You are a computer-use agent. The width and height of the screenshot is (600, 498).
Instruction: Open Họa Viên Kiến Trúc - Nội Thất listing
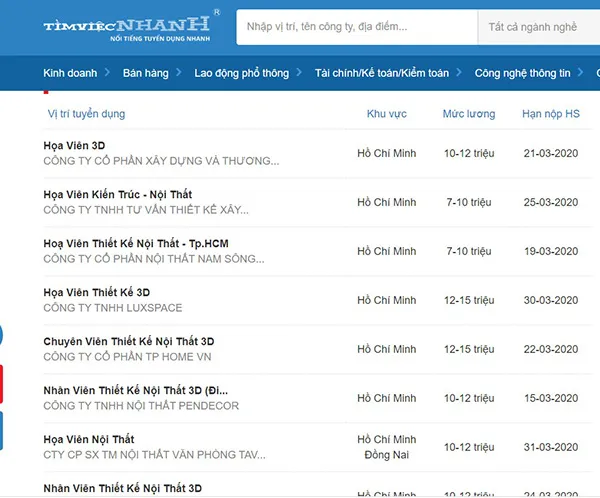[118, 194]
